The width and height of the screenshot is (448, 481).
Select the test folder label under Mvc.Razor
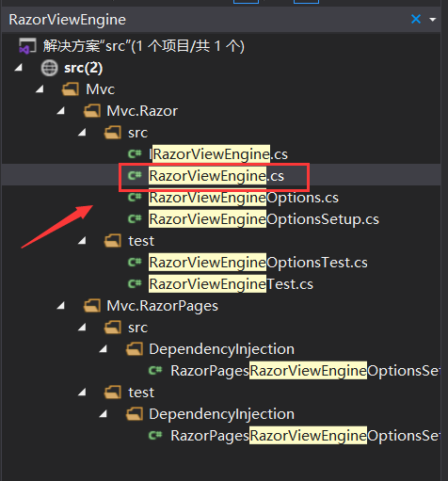[x=141, y=241]
